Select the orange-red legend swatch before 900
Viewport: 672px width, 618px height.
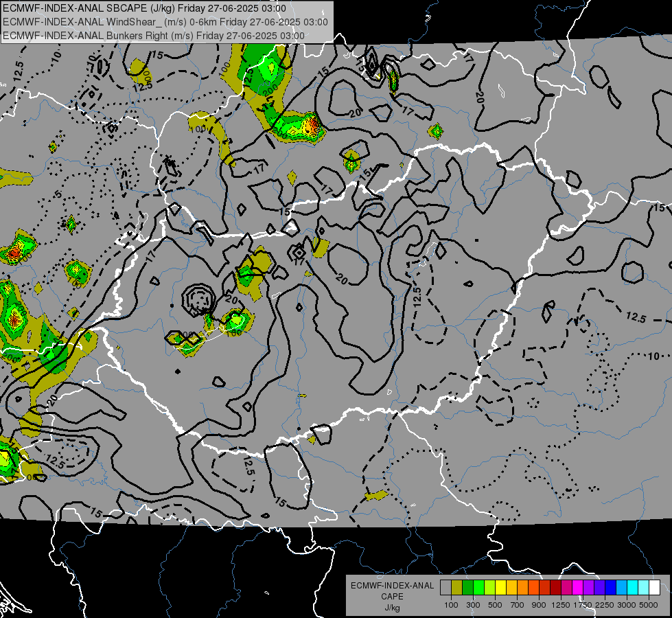(533, 587)
